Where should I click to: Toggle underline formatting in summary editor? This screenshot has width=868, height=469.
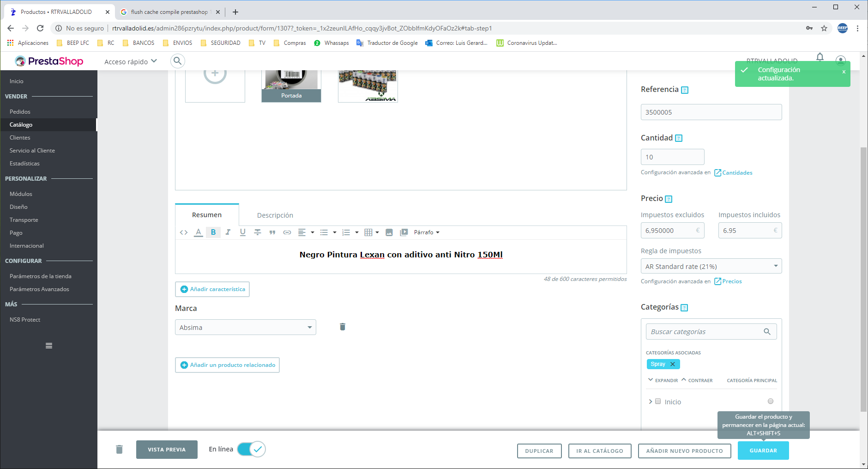243,232
